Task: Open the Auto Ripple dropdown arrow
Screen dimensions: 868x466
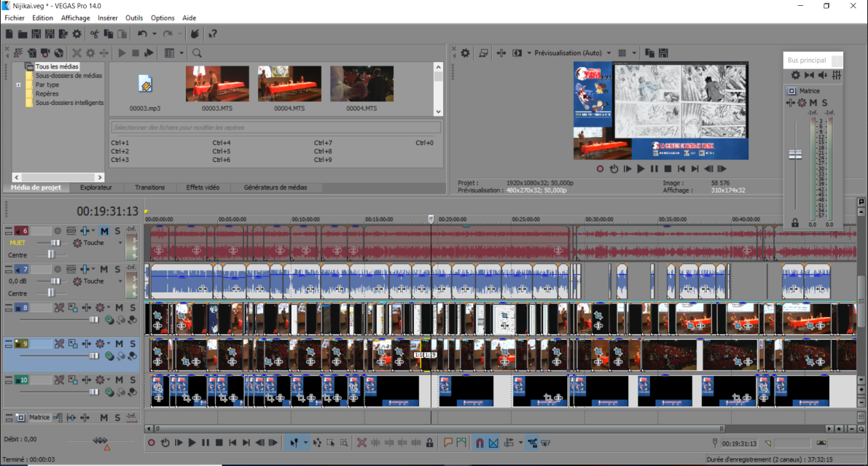Action: (x=520, y=443)
